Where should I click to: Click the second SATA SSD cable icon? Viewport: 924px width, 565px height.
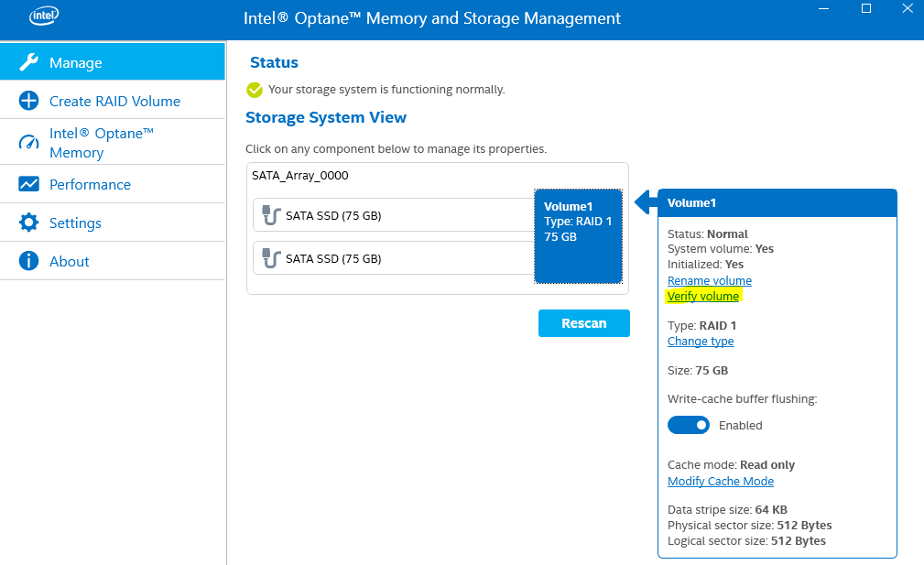[x=271, y=257]
